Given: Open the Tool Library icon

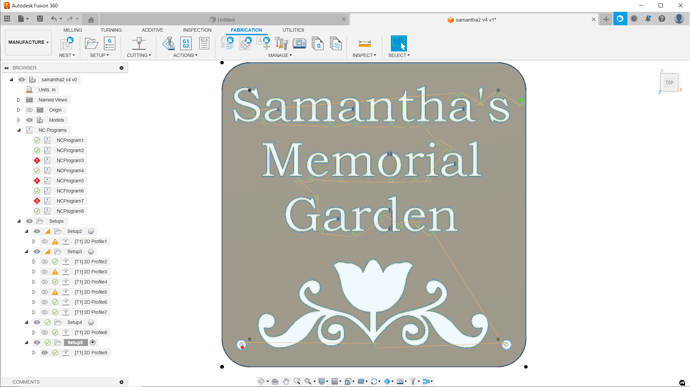Looking at the screenshot, I should click(x=281, y=43).
